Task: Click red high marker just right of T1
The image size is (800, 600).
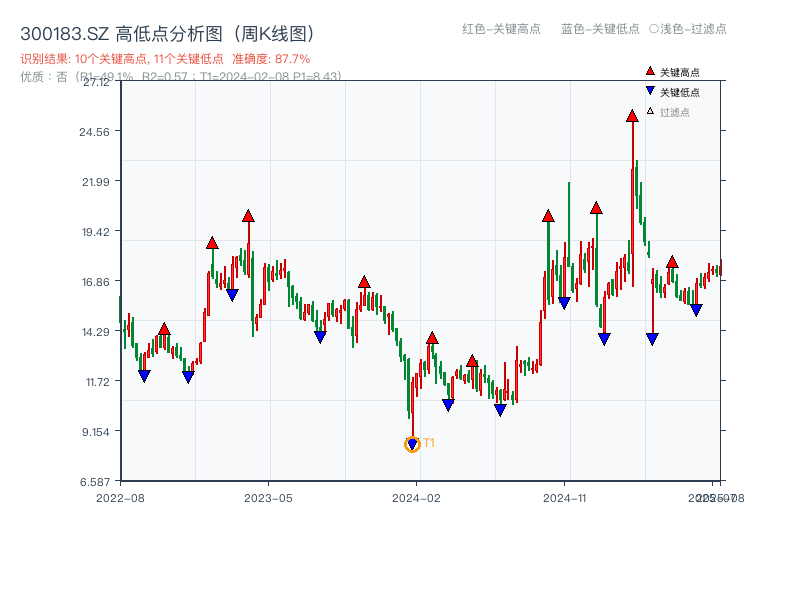Action: click(432, 338)
